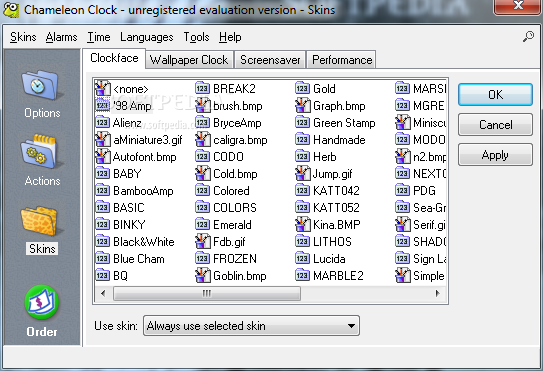Open the Languages menu
Viewport: 543px width, 371px height.
[147, 37]
